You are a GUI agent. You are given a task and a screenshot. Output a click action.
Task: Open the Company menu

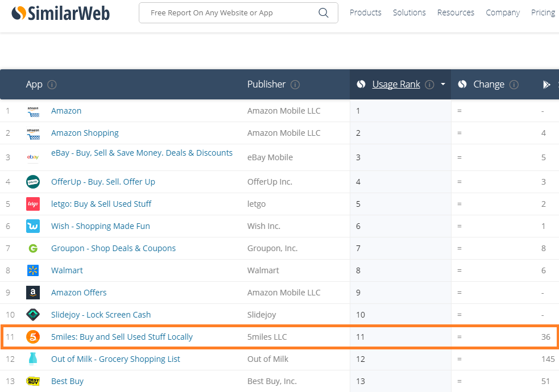pos(503,12)
